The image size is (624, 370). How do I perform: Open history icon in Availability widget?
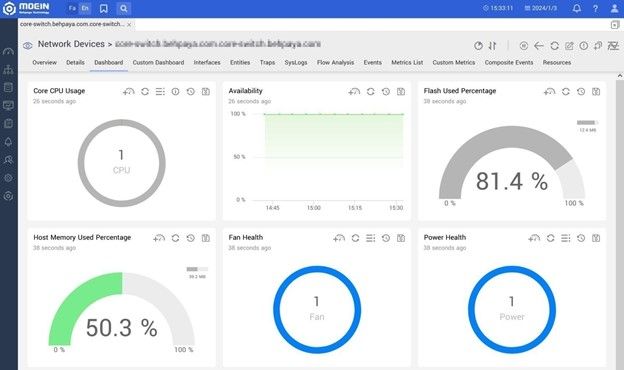pos(386,92)
